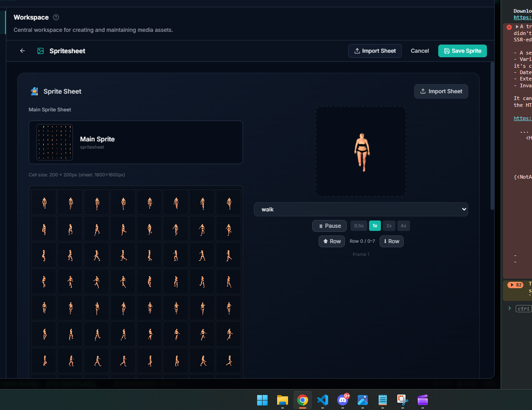Select 1x playback speed
Screen dimensions: 532x410
[375, 225]
